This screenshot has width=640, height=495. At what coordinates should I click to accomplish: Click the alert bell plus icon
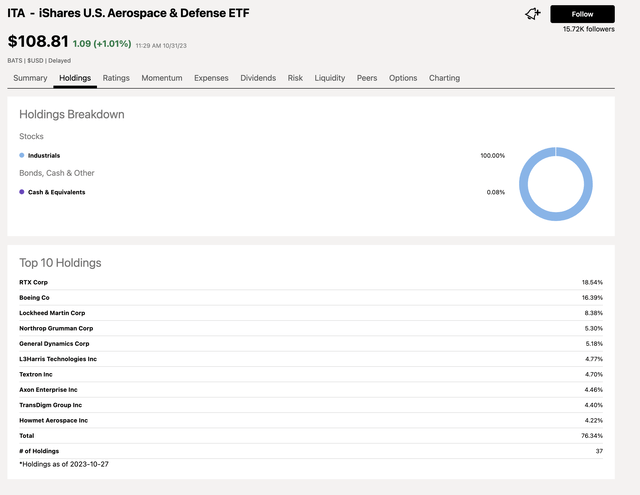532,14
